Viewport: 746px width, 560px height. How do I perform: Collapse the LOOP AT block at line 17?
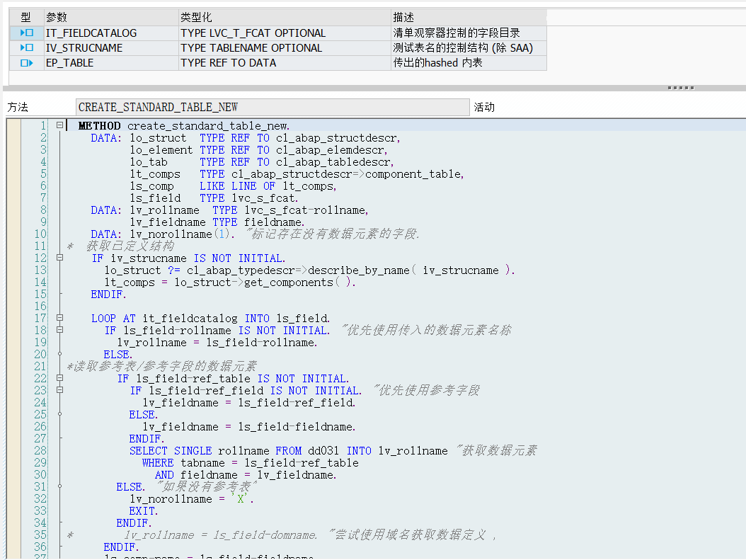59,317
